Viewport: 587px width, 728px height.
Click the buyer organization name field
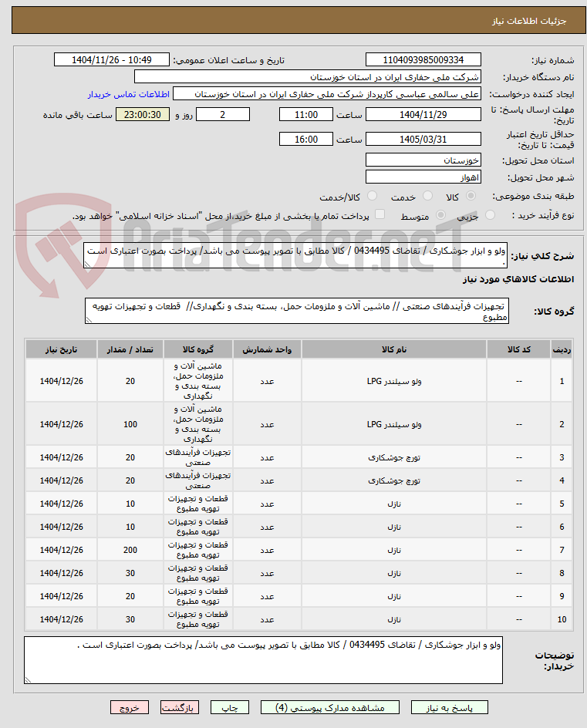pos(308,76)
